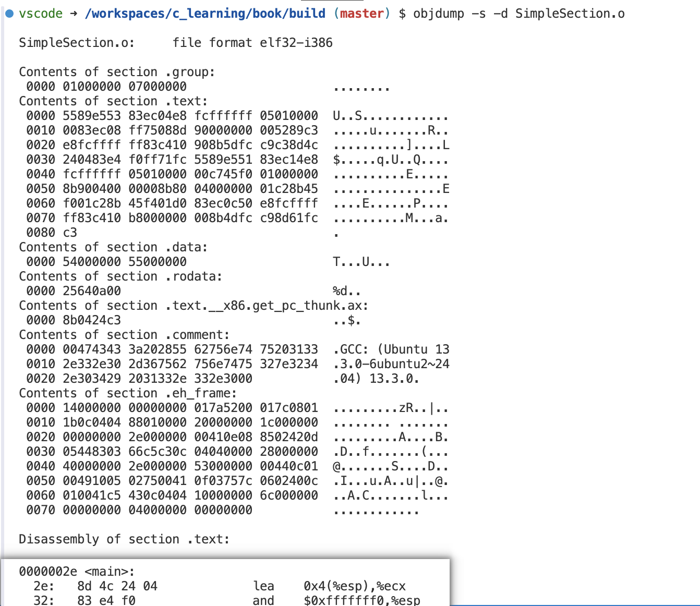Click the '0000002e <main>:' symbol label

77,572
